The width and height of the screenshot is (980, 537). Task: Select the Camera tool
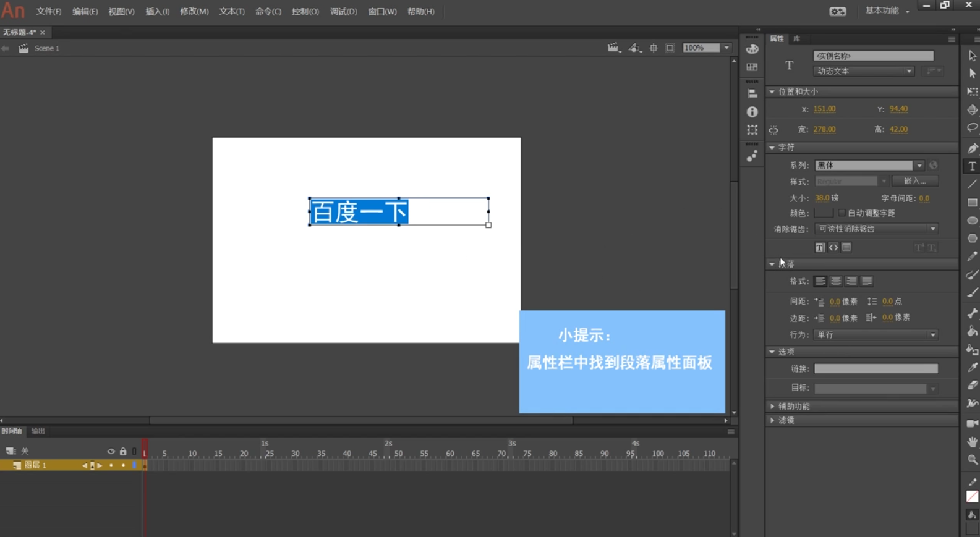click(x=972, y=423)
